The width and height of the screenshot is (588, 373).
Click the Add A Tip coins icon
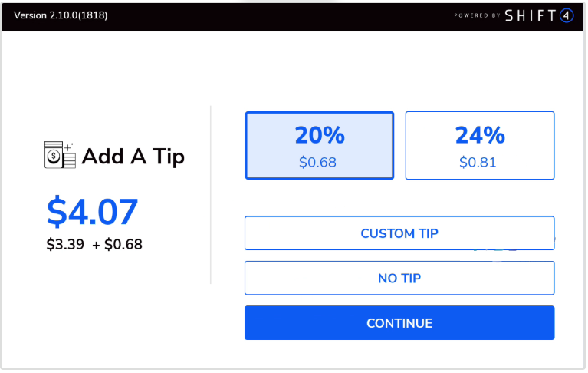click(x=60, y=156)
